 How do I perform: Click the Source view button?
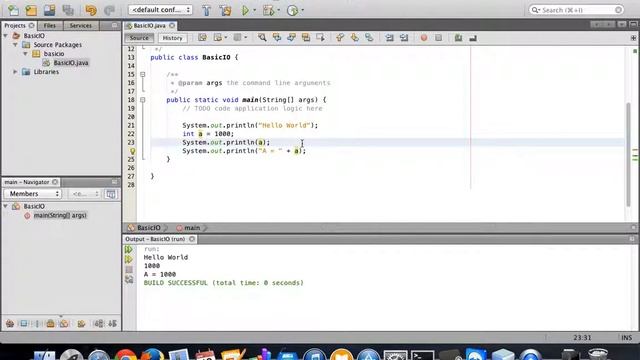click(x=139, y=38)
